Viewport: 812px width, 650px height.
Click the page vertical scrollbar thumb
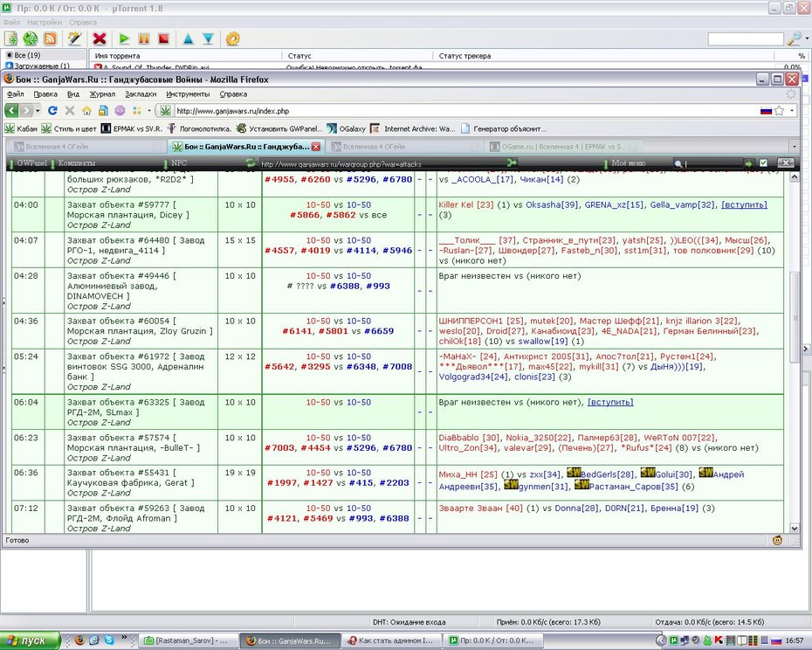click(795, 317)
